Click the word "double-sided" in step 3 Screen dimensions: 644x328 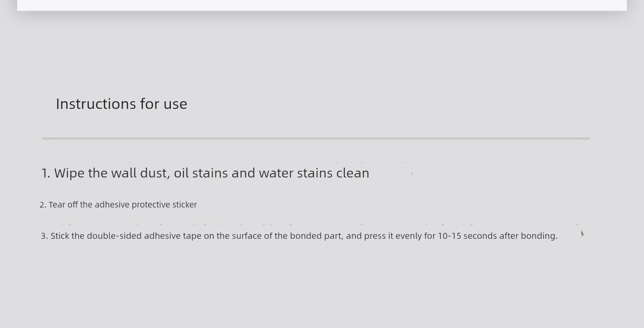(114, 236)
